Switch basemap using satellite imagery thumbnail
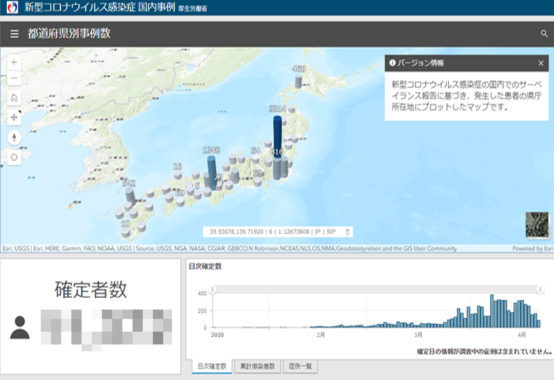The image size is (554, 380). [x=537, y=224]
